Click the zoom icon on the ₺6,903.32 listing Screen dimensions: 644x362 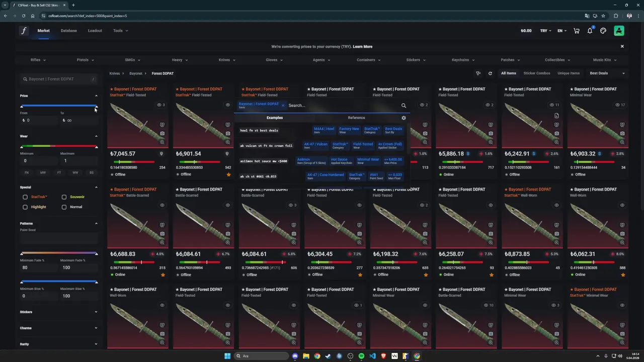[x=622, y=143]
